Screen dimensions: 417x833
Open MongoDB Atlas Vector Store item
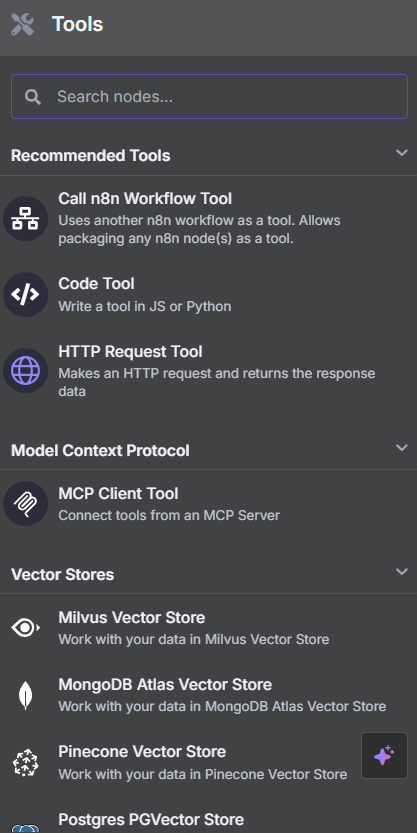[x=208, y=695]
